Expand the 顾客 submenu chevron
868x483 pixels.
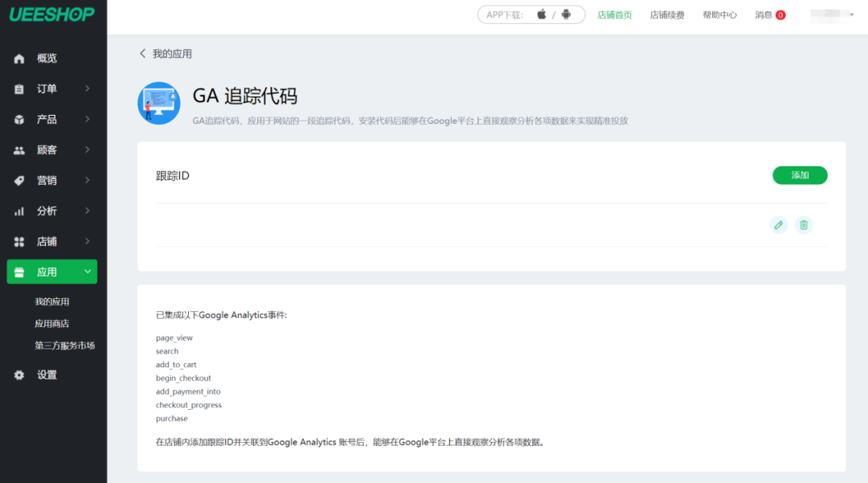tap(88, 149)
